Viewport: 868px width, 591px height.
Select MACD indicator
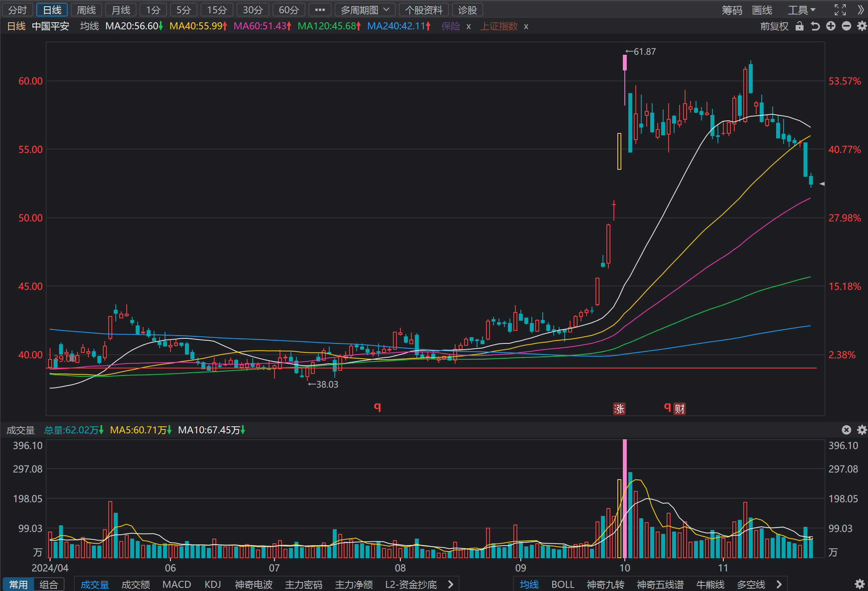coord(177,584)
